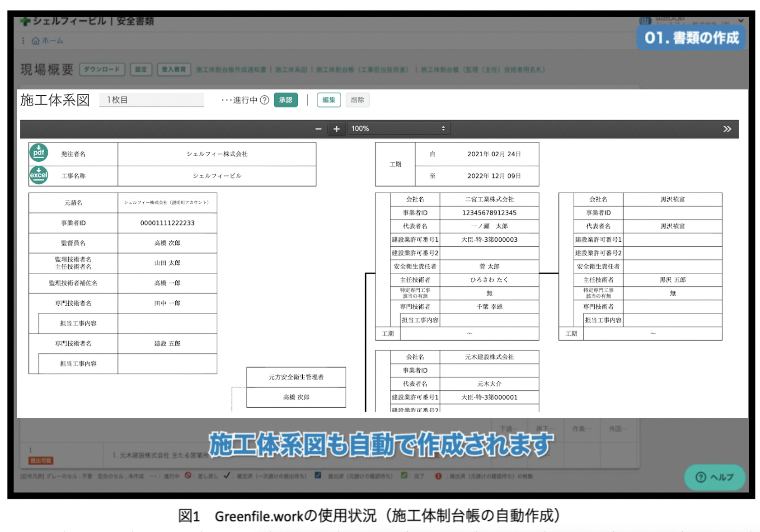Go to ホーム breadcrumb link
The width and height of the screenshot is (760, 532).
tap(52, 41)
